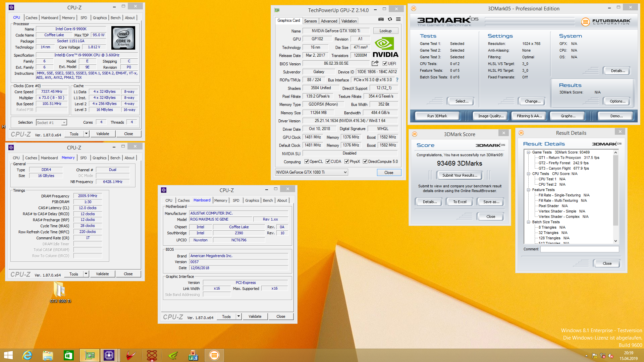Click the Graphs button in 3DMark05
This screenshot has height=362, width=644.
[x=568, y=116]
